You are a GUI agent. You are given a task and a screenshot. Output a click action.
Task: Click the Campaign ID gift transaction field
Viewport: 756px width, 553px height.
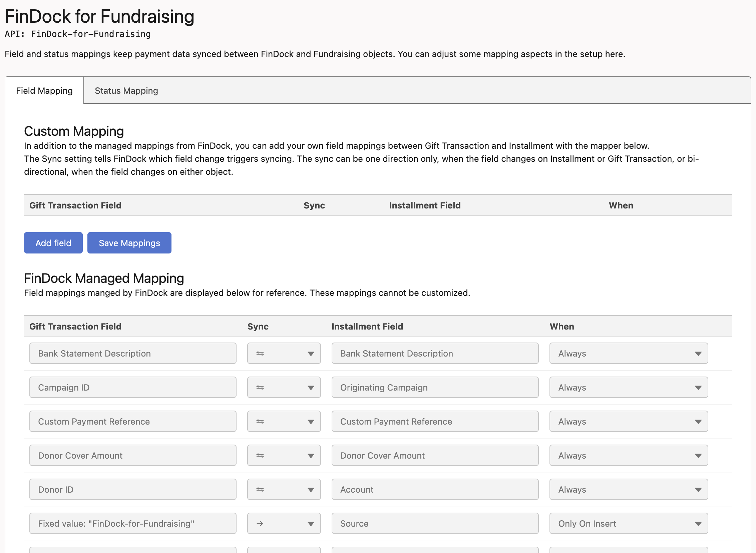click(132, 387)
